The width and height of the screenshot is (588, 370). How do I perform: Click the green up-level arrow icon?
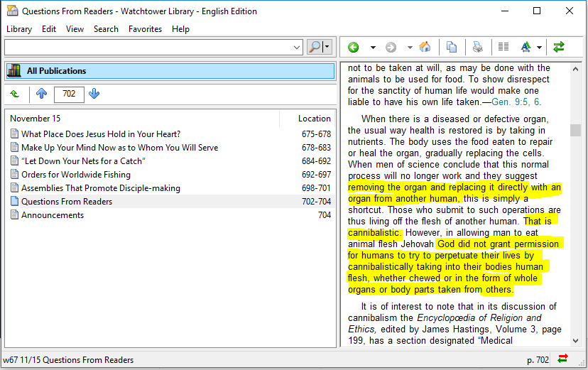coord(15,94)
